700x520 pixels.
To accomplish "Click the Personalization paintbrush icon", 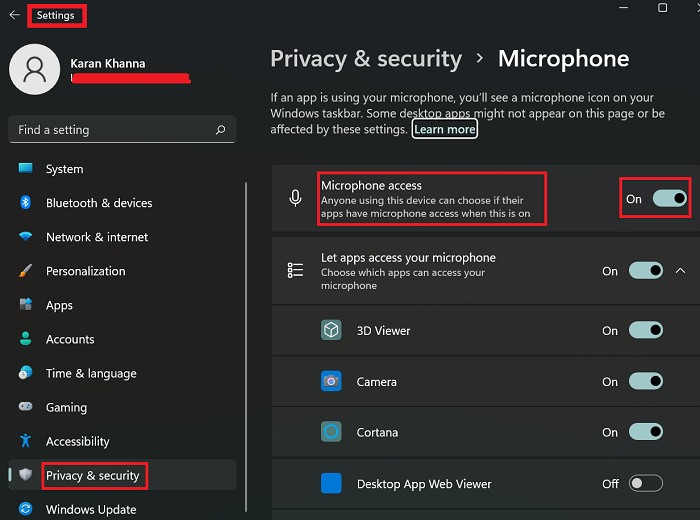I will tap(26, 271).
